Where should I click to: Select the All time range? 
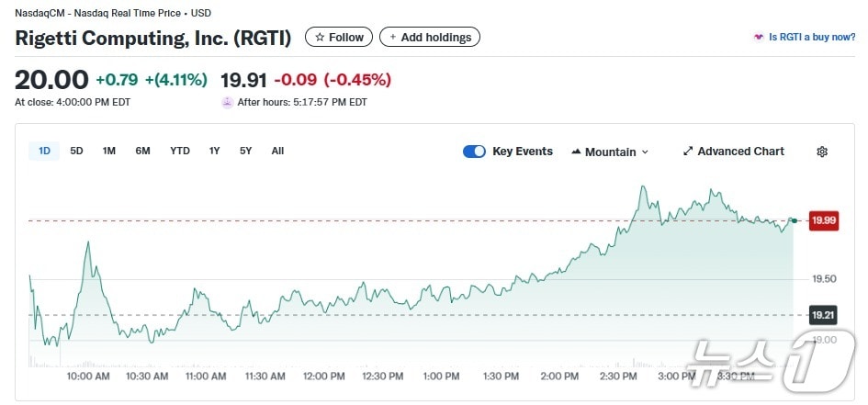coord(277,151)
